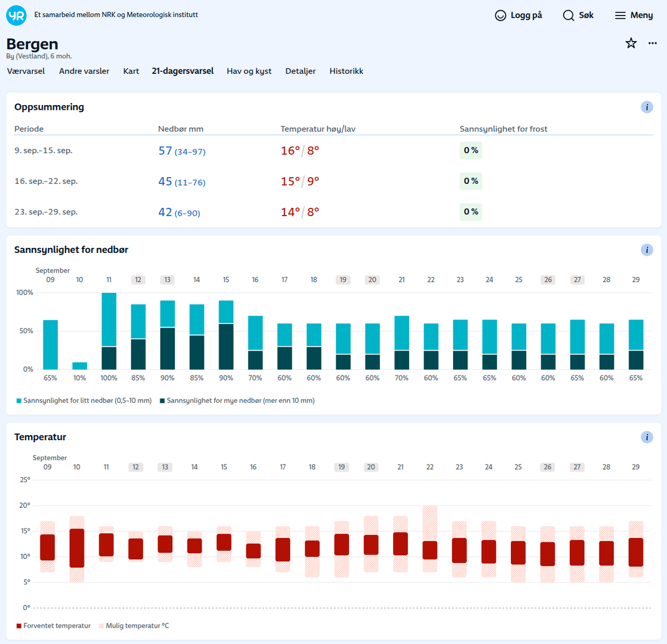Click the Søk label
Viewport: 667px width, 644px height.
coord(586,16)
